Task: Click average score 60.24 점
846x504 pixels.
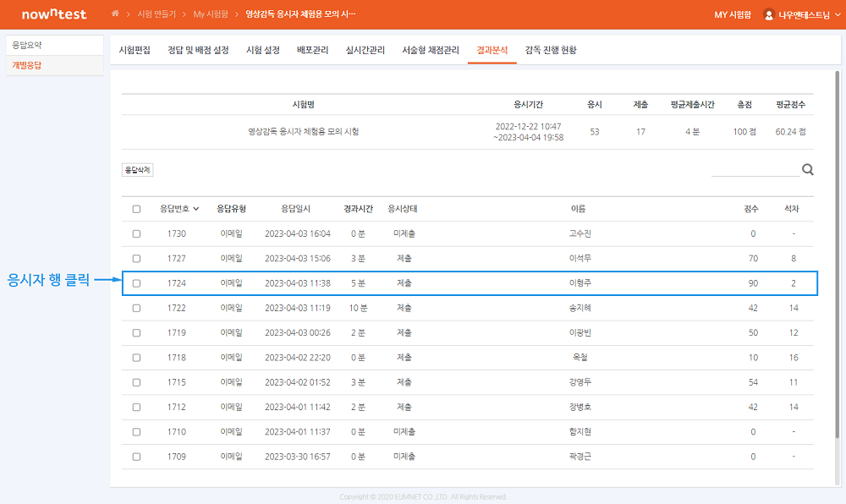Action: pos(790,132)
